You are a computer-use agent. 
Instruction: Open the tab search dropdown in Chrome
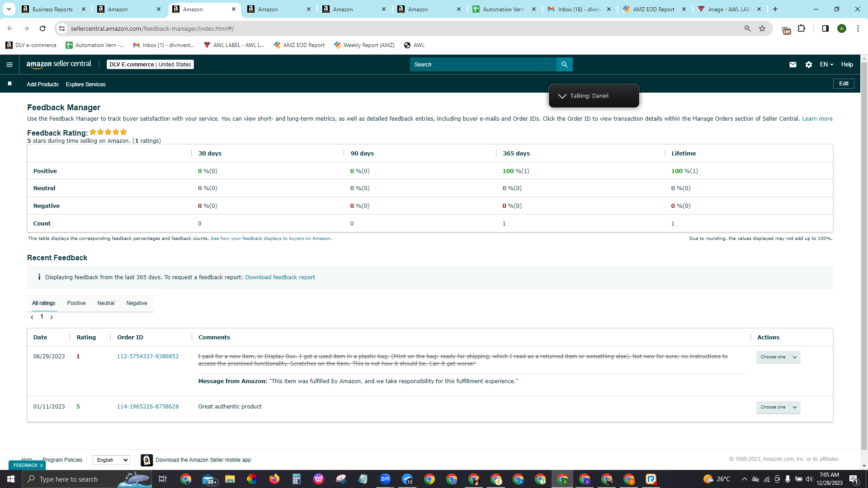click(9, 9)
